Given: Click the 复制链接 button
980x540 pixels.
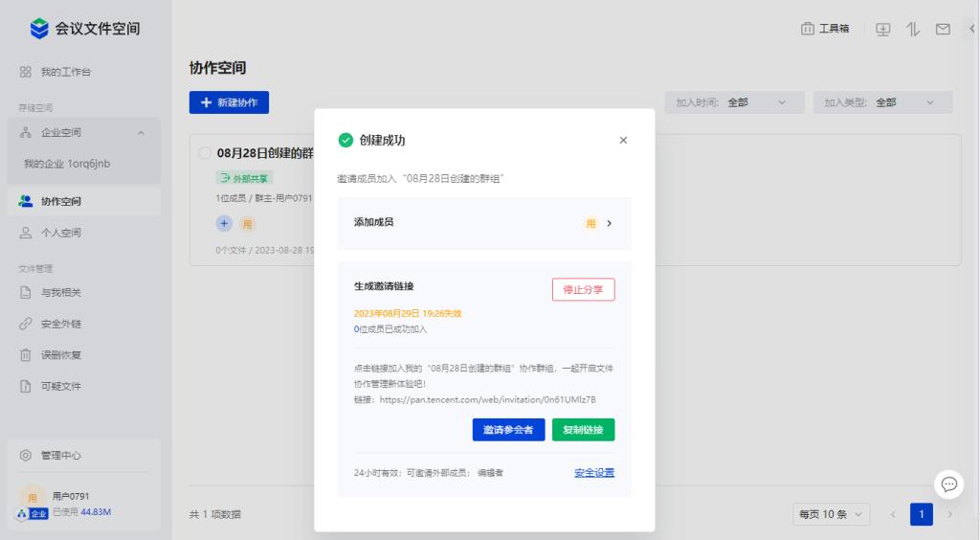Looking at the screenshot, I should pos(583,429).
